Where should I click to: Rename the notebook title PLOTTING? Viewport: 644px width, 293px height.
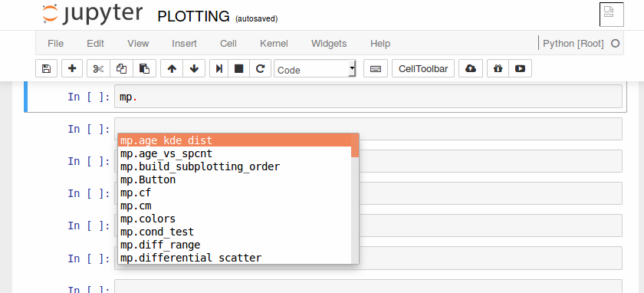click(x=193, y=16)
